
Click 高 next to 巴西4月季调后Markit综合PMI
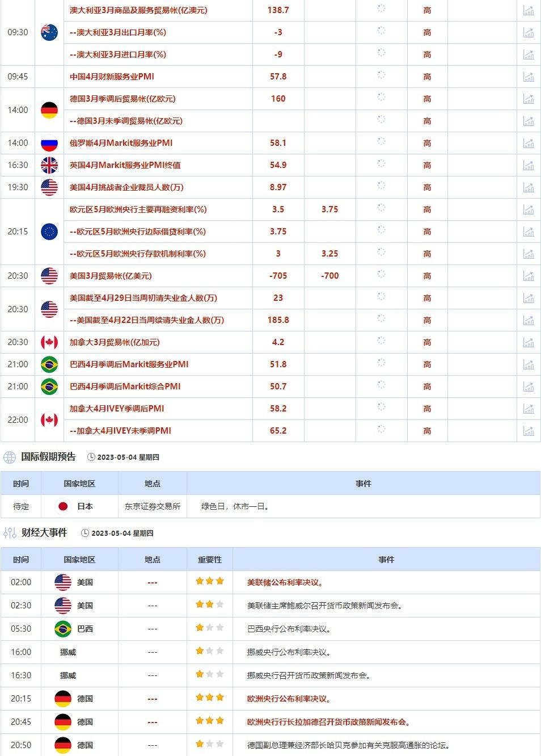[426, 387]
